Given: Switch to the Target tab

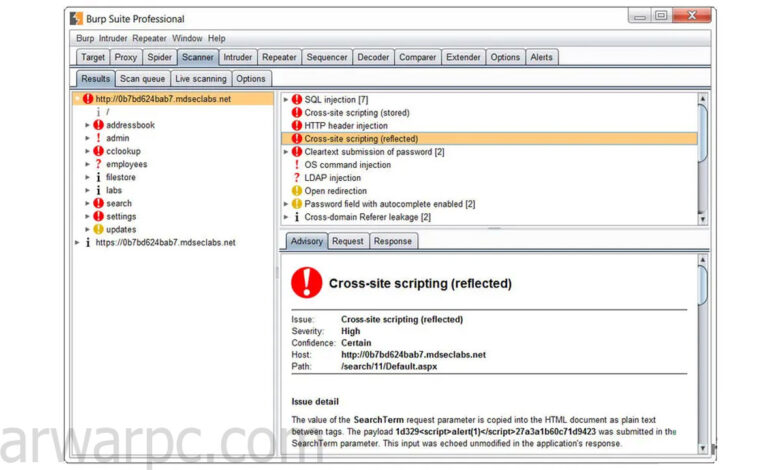Looking at the screenshot, I should tap(93, 57).
